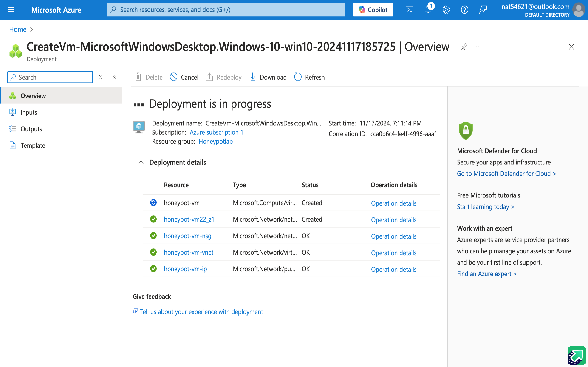Open the Template menu item
Viewport: 588px width, 367px height.
tap(33, 145)
